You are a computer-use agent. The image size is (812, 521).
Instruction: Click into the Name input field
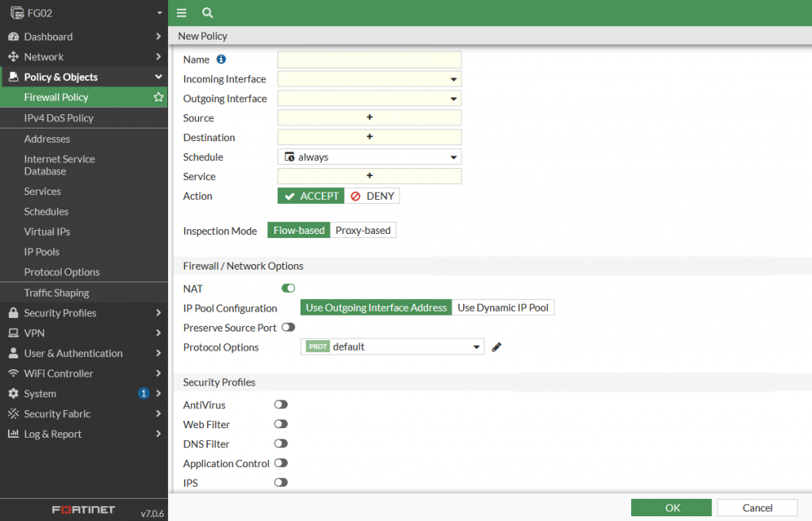coord(370,59)
